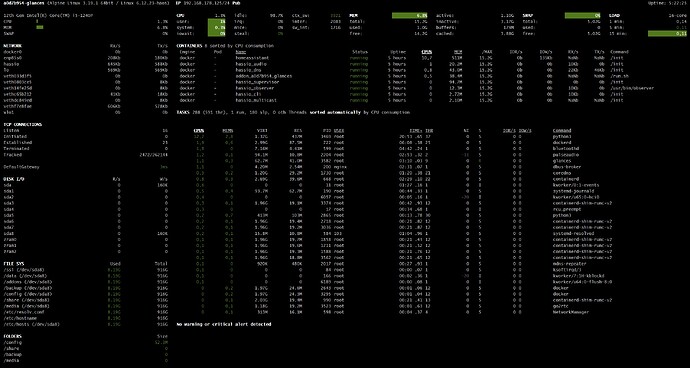The width and height of the screenshot is (690, 368).
Task: Click the /usr/bin/observer container command
Action: pyautogui.click(x=631, y=88)
